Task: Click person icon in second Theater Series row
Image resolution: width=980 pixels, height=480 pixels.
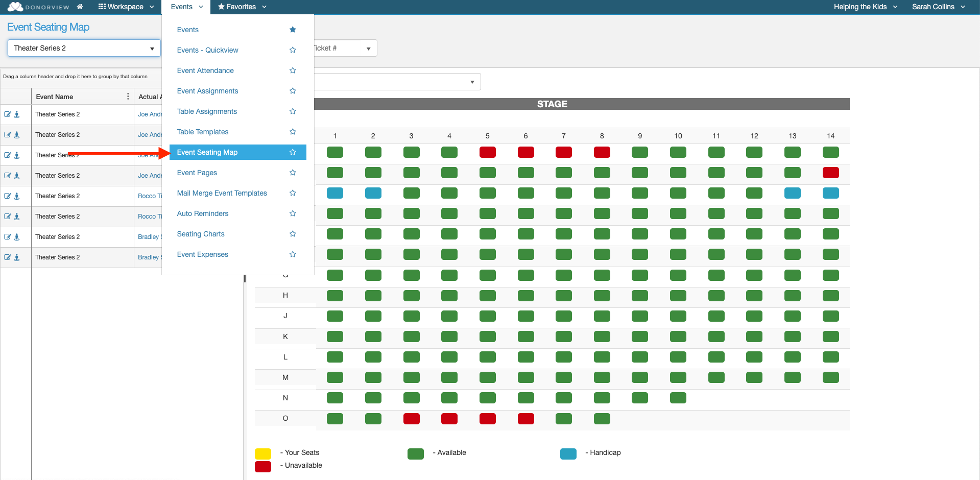Action: point(17,135)
